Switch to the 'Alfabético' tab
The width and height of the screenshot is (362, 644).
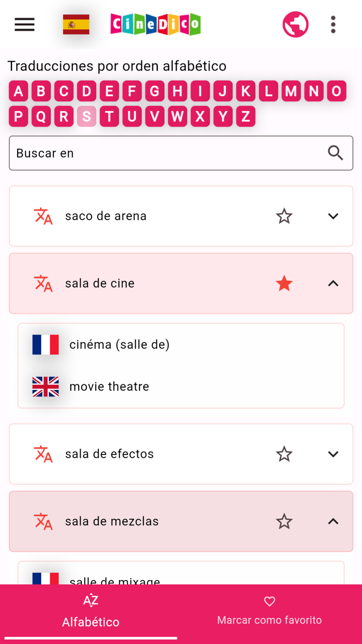[90, 611]
